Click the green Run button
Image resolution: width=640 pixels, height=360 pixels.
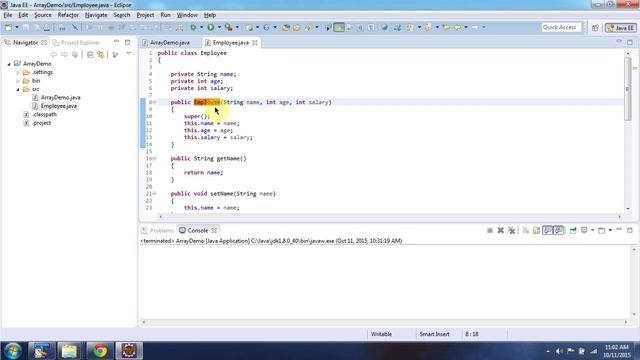tap(211, 27)
